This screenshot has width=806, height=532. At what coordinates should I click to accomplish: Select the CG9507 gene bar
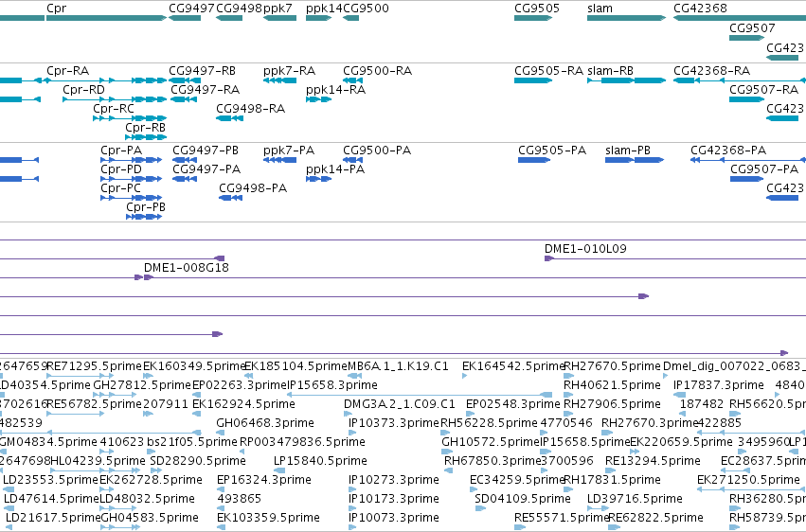pyautogui.click(x=747, y=38)
